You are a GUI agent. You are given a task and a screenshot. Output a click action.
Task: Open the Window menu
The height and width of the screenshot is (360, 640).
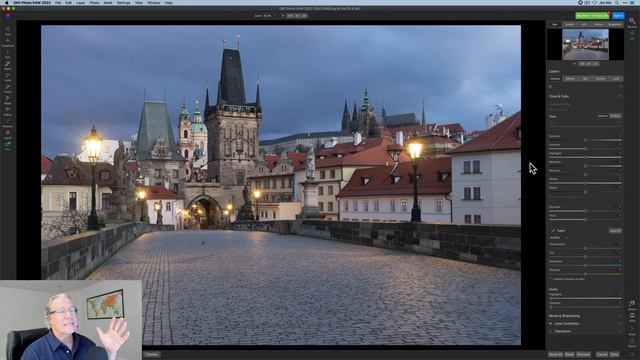point(154,2)
